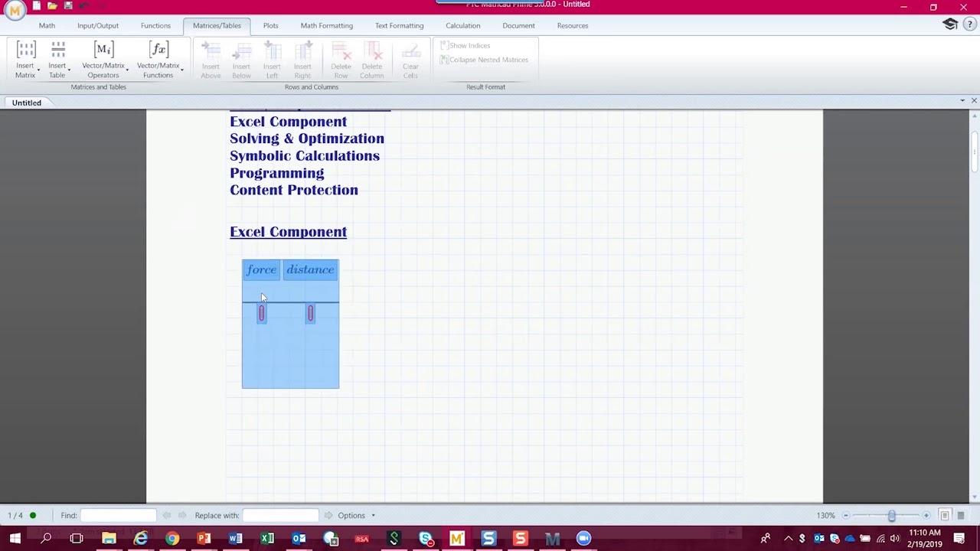Open Excel from the Windows taskbar
980x551 pixels.
267,539
